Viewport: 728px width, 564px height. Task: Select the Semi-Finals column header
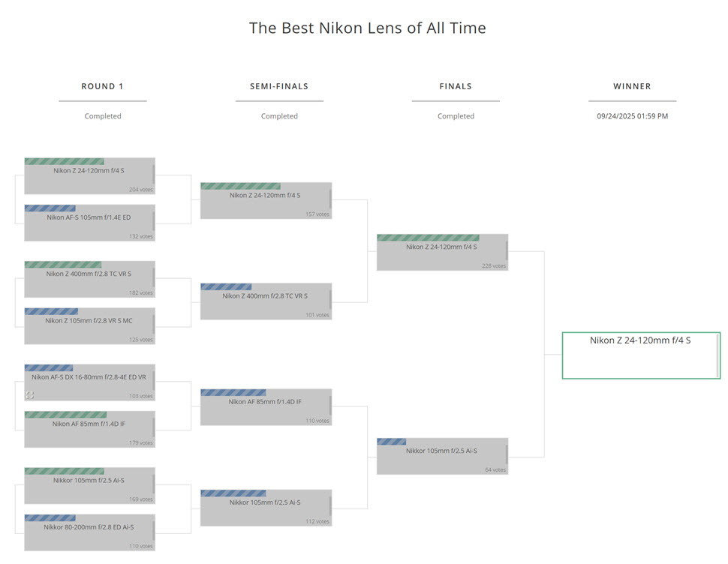coord(279,86)
